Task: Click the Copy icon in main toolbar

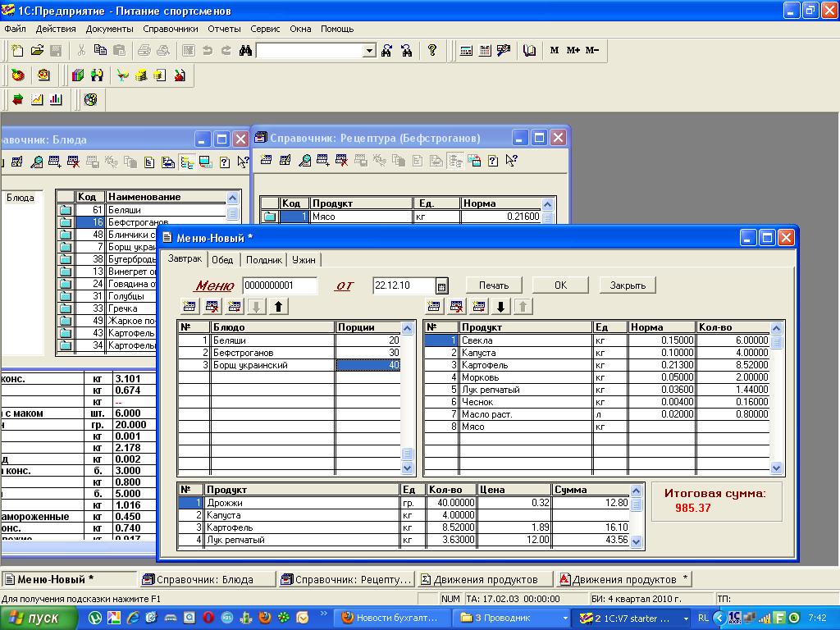Action: [x=100, y=50]
